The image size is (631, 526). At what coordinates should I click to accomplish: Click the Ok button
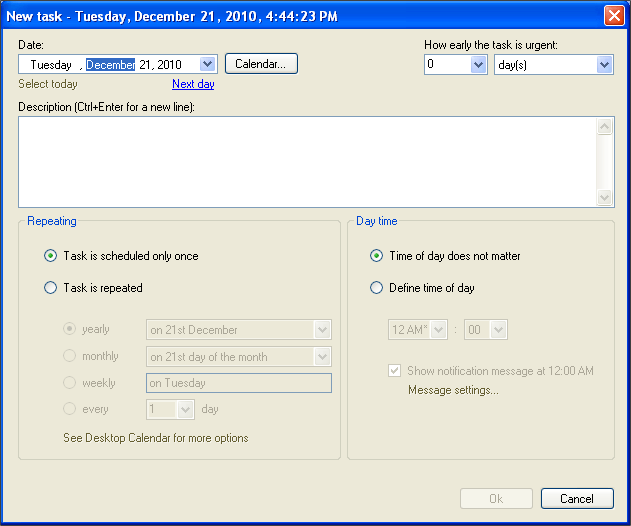click(496, 499)
